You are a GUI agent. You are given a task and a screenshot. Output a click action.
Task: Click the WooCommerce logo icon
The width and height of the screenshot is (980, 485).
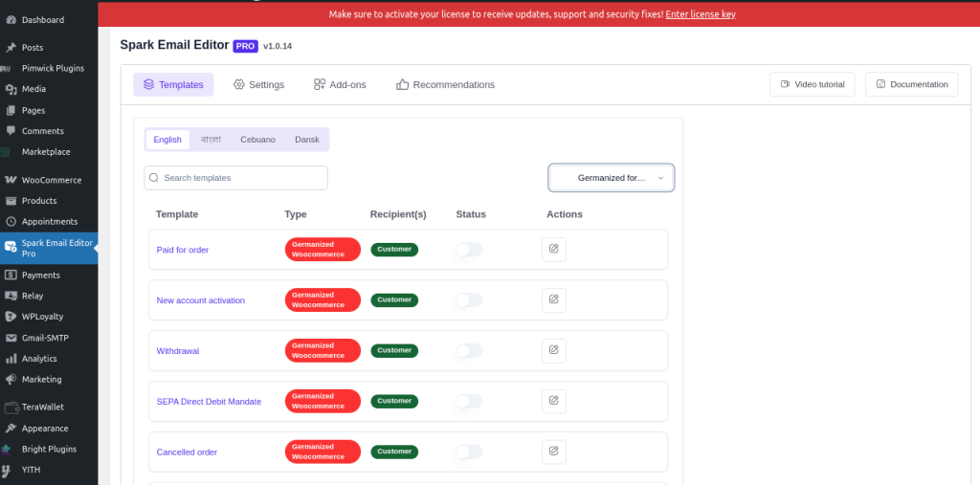click(x=11, y=180)
